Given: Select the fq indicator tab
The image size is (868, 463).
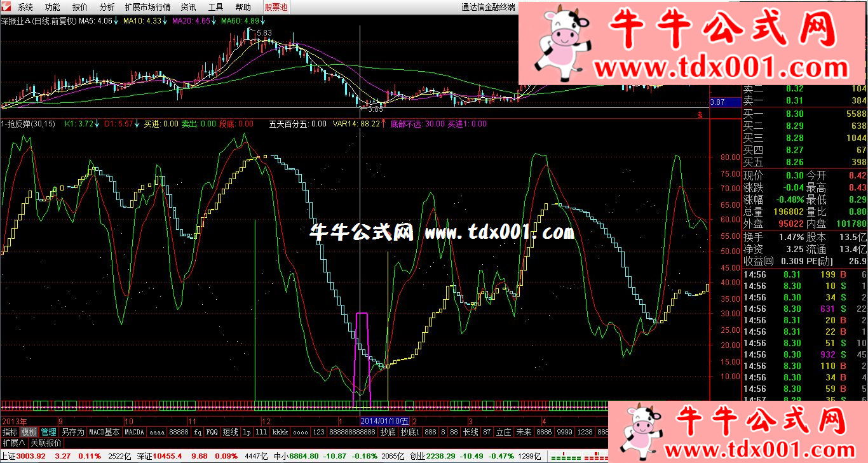Looking at the screenshot, I should [x=198, y=432].
